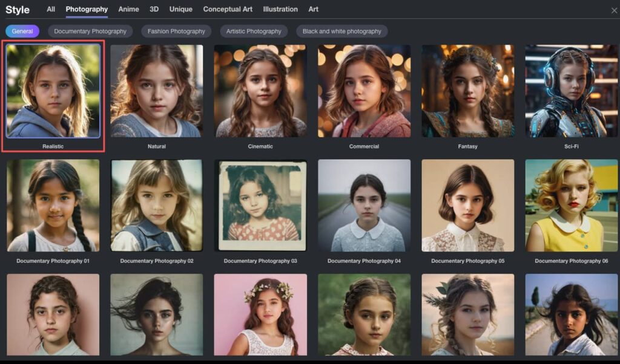The width and height of the screenshot is (620, 364).
Task: Click the Documentary Photography 04 label
Action: point(364,261)
